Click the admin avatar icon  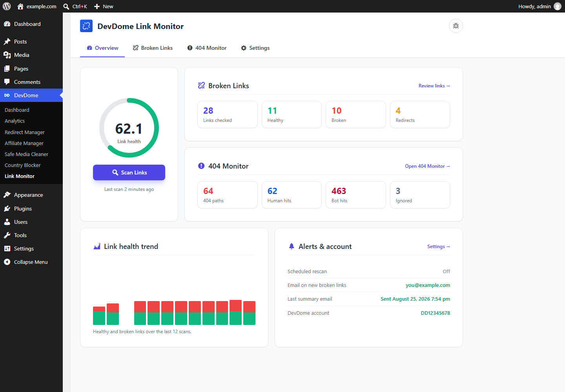(x=557, y=6)
